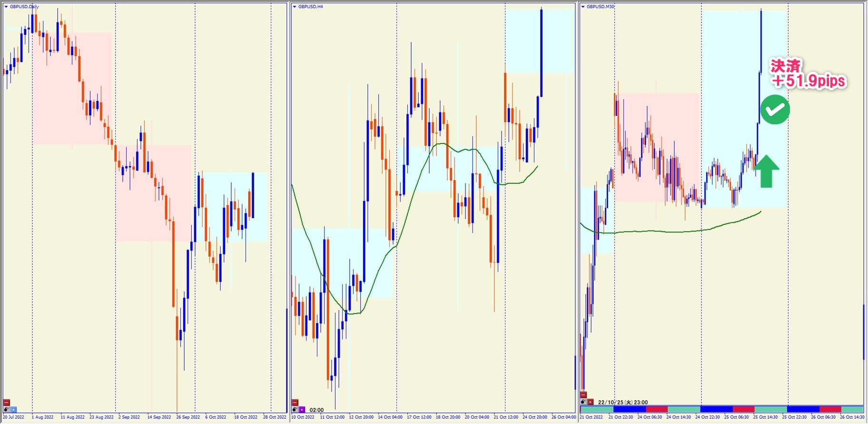Image resolution: width=868 pixels, height=424 pixels.
Task: Click the bomb icon in Daily chart corner
Action: (x=7, y=409)
